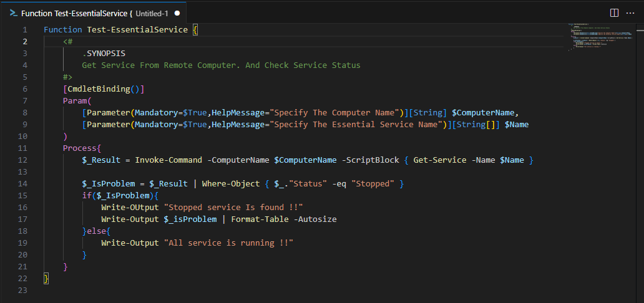Click the $Name variable on line 12
This screenshot has height=303, width=644.
point(512,160)
